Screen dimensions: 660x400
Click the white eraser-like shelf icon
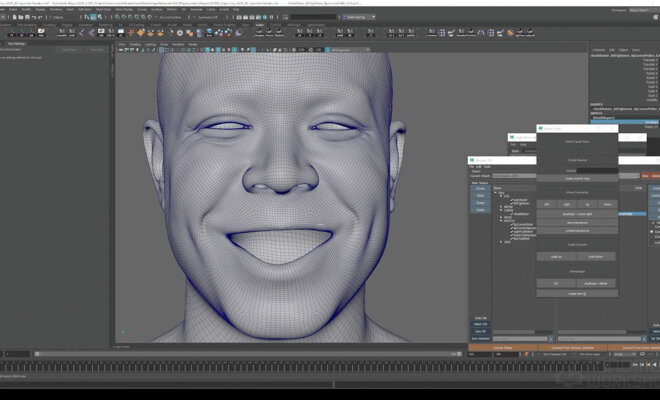coord(41,32)
